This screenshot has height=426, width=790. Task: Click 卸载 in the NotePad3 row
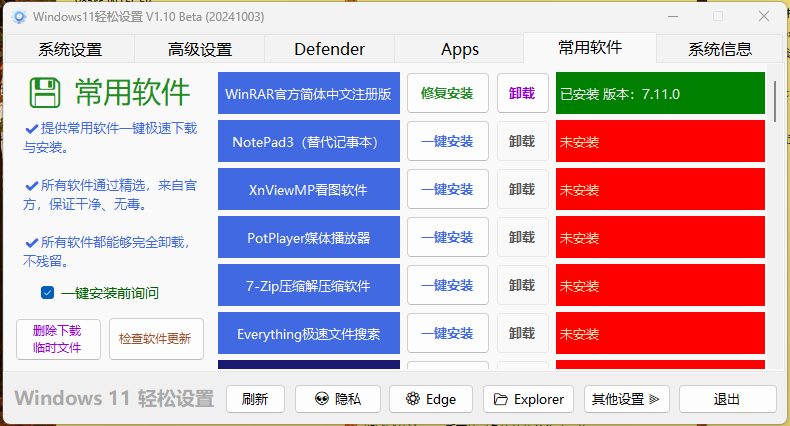(x=522, y=141)
